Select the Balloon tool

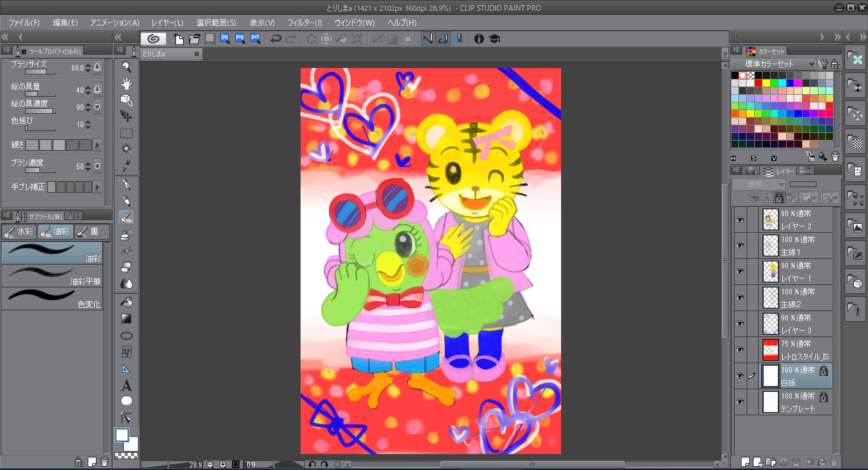[126, 401]
